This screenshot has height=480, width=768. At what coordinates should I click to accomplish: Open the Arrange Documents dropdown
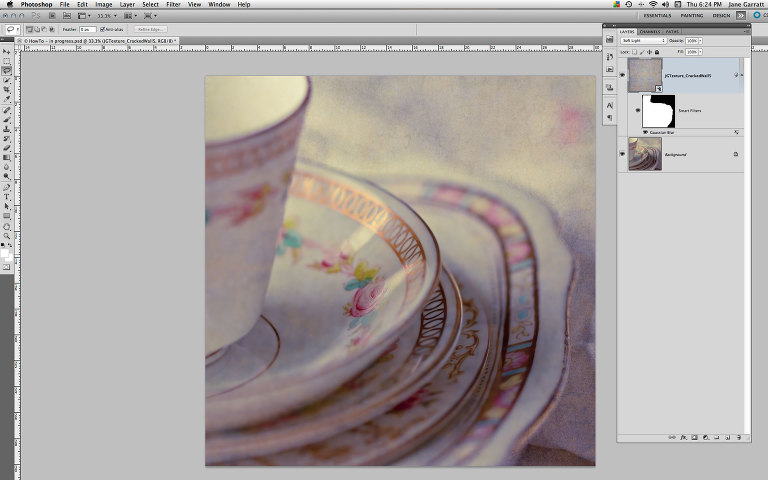click(x=130, y=16)
